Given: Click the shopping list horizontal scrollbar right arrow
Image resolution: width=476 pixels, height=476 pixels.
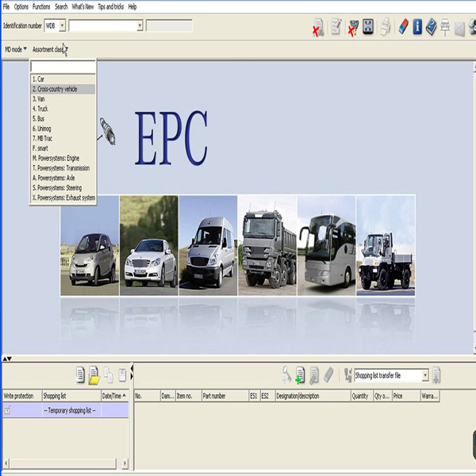Looking at the screenshot, I should 125,463.
